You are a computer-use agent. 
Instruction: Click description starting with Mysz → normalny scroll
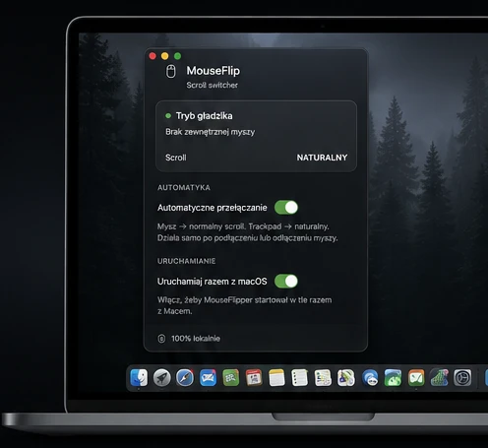(x=247, y=232)
